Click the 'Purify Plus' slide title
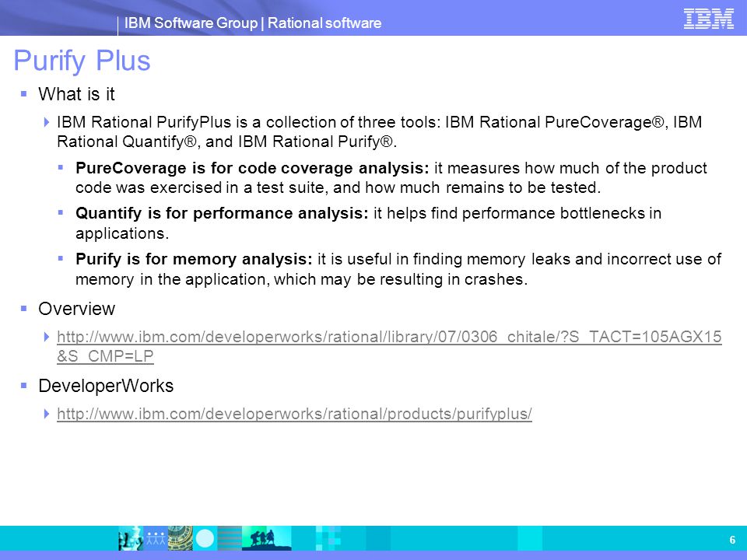This screenshot has width=747, height=560. point(82,61)
